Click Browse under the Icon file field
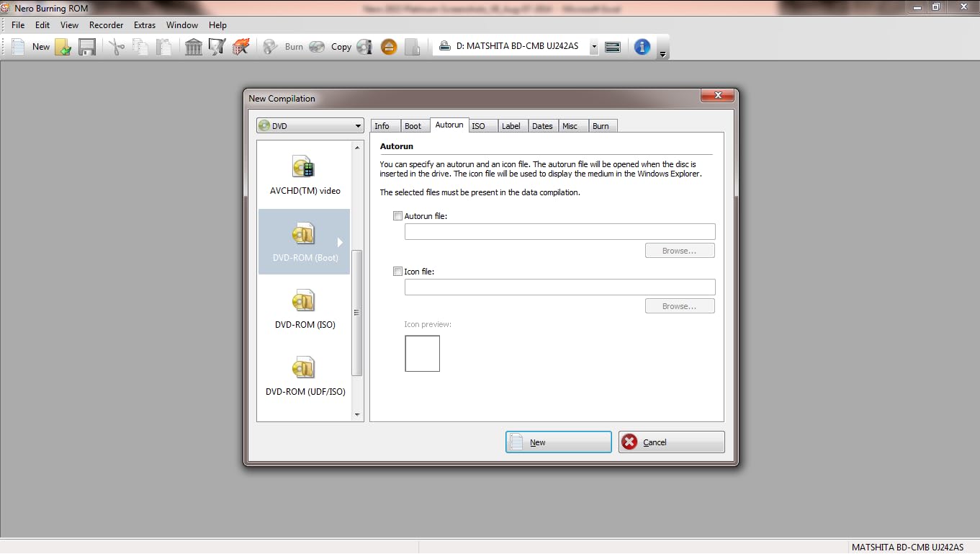 click(680, 306)
